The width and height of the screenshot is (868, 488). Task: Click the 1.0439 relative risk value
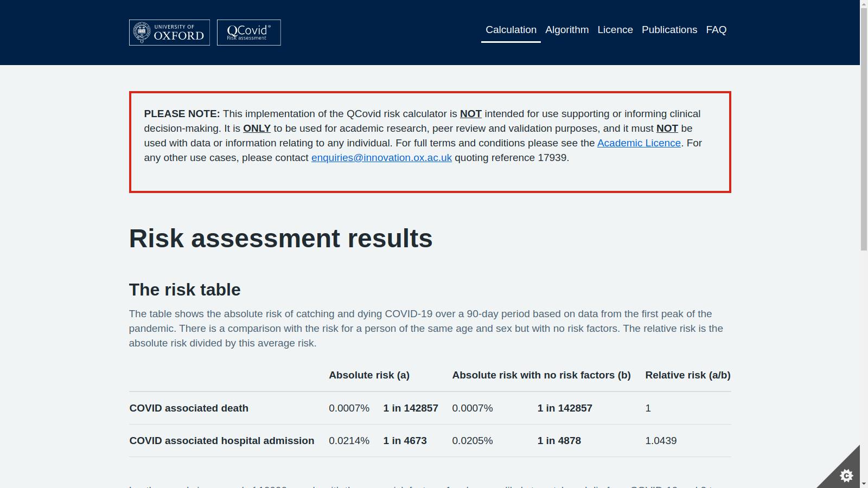coord(661,441)
